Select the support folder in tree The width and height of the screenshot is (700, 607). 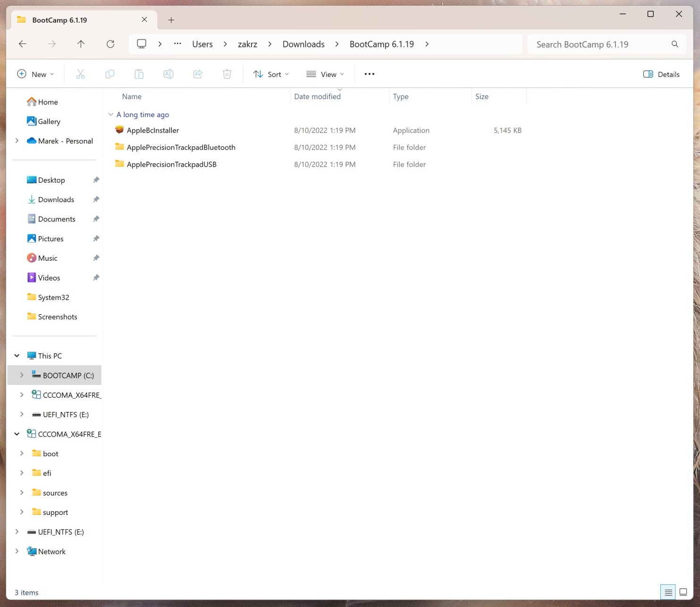[55, 512]
